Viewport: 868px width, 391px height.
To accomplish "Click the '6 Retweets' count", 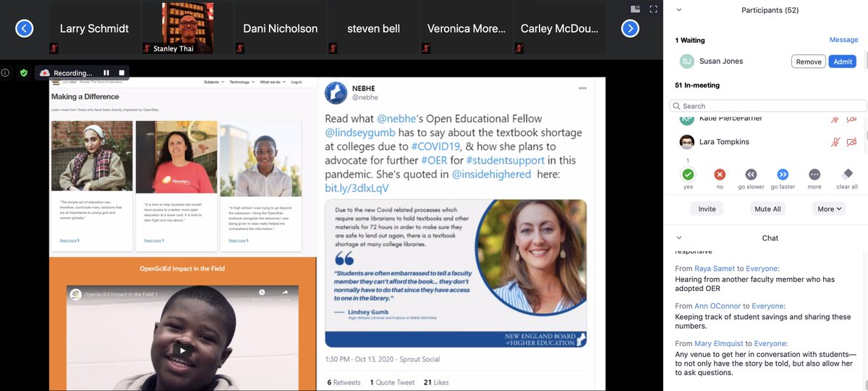I will 344,382.
